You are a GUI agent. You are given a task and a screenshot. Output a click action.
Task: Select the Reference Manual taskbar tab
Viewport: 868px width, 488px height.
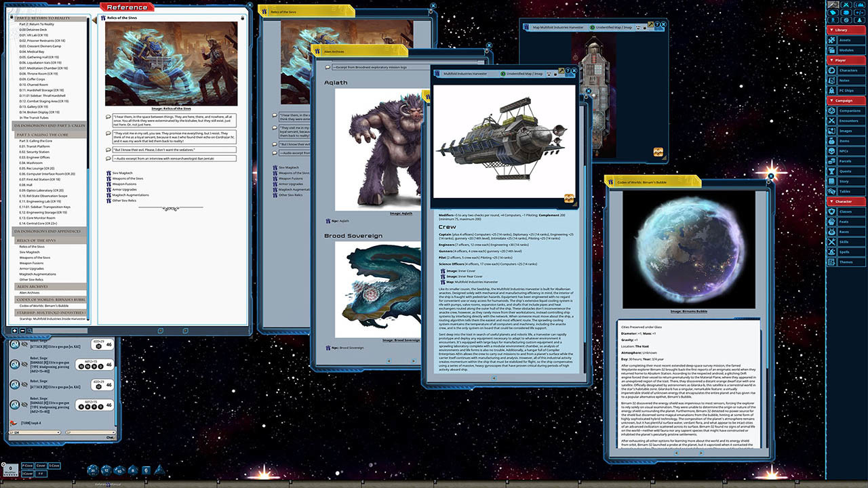pos(107,484)
